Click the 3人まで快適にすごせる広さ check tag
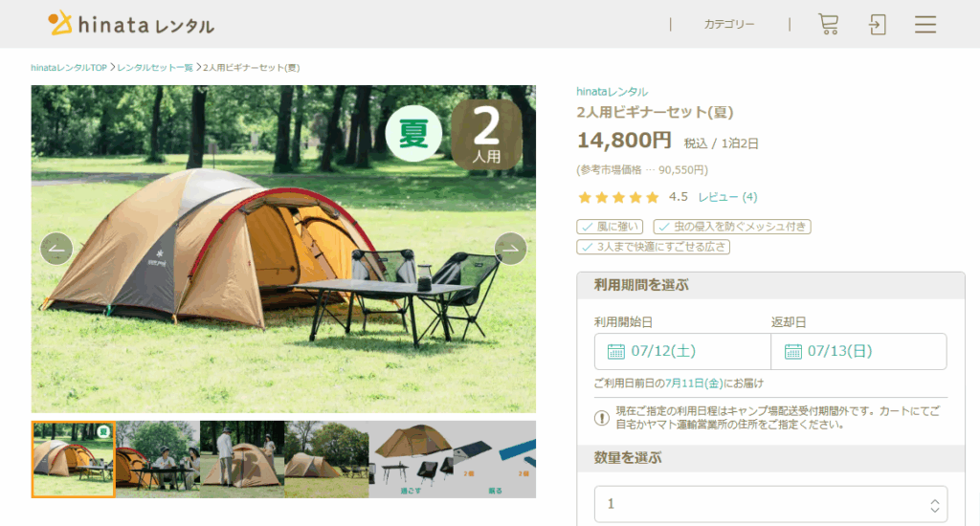 pyautogui.click(x=653, y=247)
